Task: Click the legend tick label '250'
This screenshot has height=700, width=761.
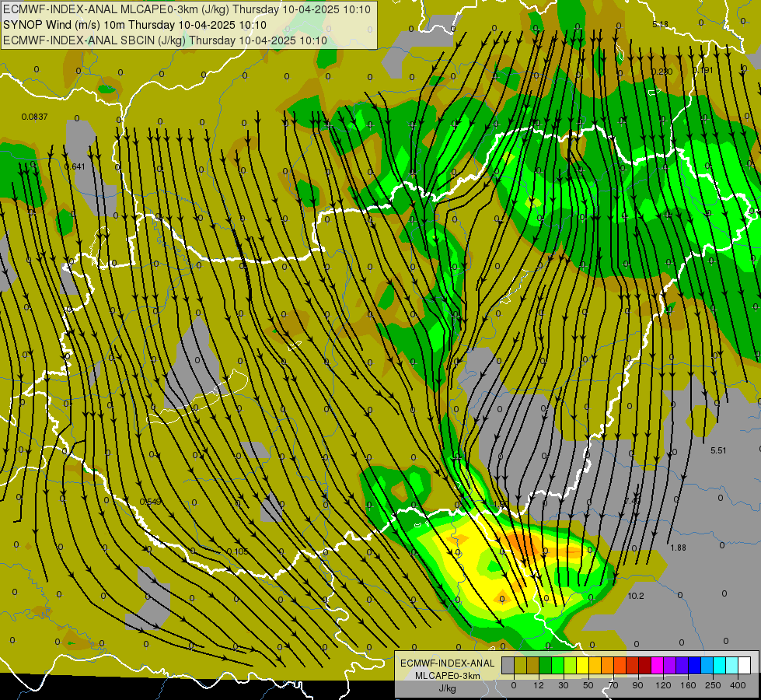Action: (713, 685)
